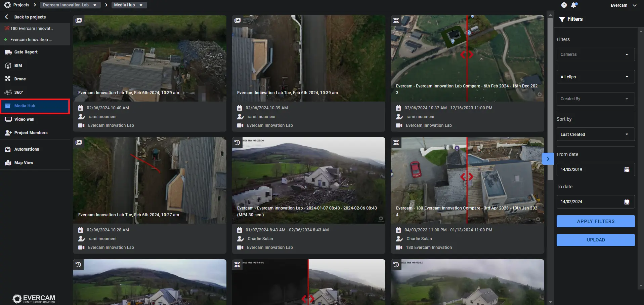Open the From date calendar picker icon
644x305 pixels.
(x=627, y=169)
